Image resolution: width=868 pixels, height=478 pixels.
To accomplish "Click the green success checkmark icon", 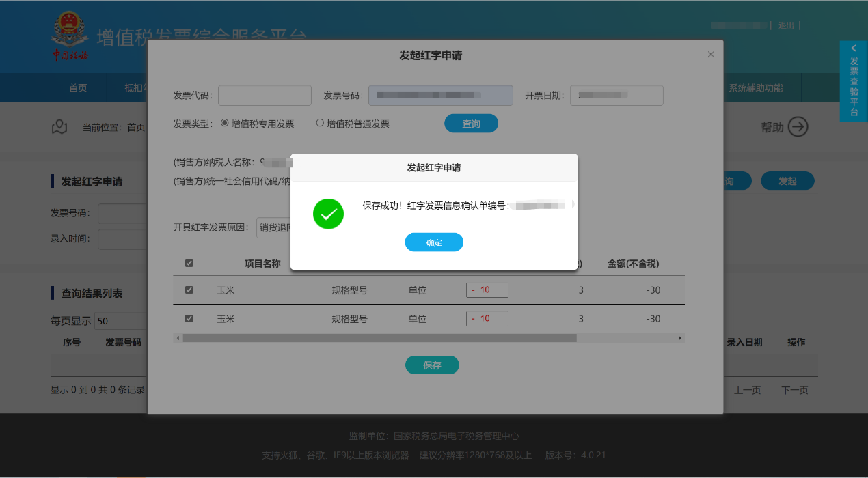I will point(328,214).
